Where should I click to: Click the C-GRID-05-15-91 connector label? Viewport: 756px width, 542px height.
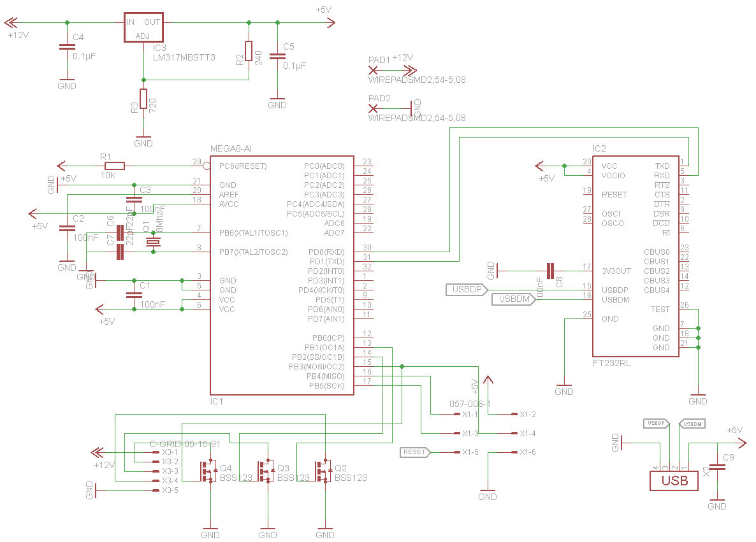[185, 444]
